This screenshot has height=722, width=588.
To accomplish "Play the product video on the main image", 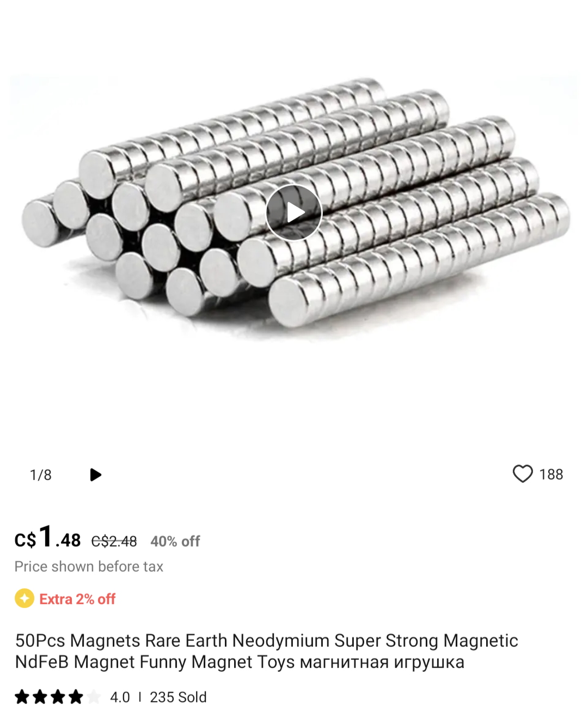I will pos(294,213).
